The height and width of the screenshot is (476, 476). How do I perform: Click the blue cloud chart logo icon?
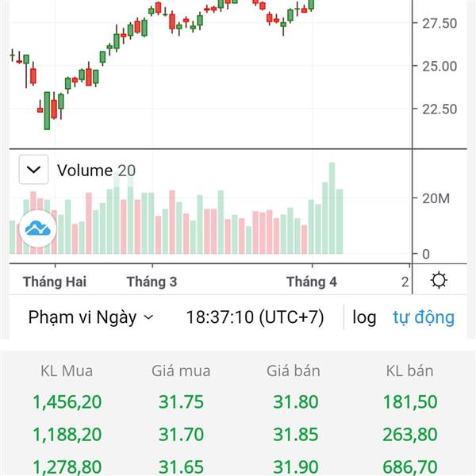click(x=37, y=229)
